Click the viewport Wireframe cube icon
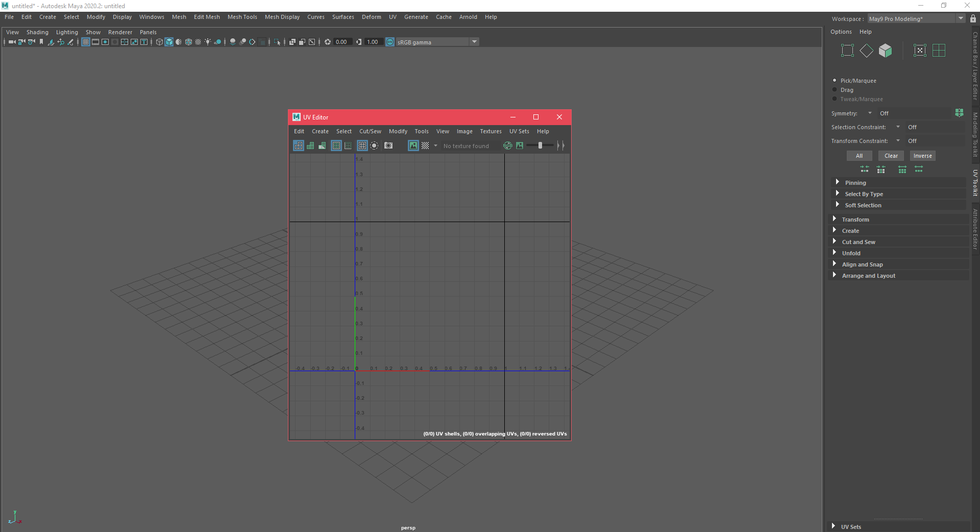The image size is (980, 532). pos(159,42)
